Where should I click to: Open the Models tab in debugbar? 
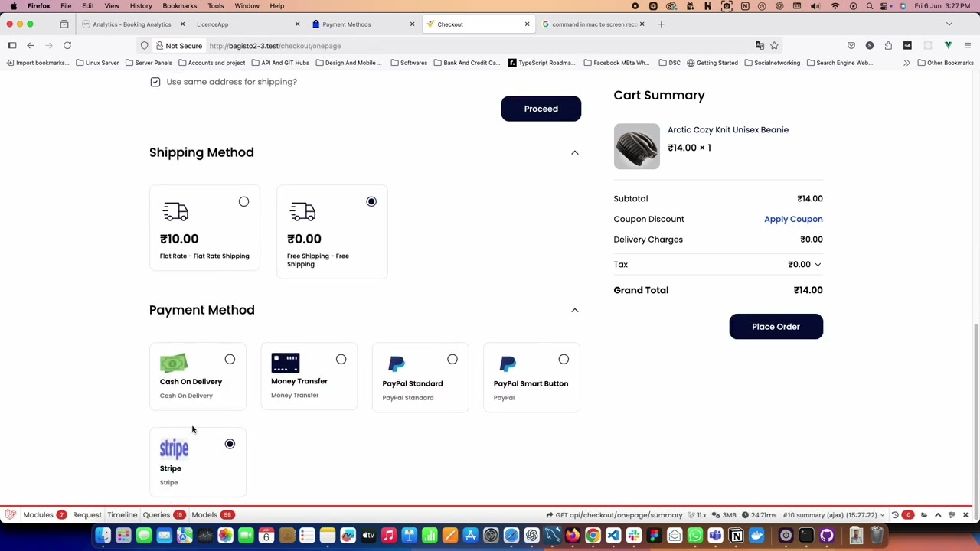(x=212, y=515)
